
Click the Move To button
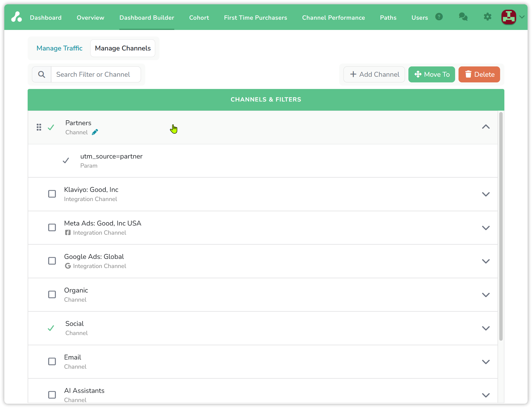tap(432, 74)
